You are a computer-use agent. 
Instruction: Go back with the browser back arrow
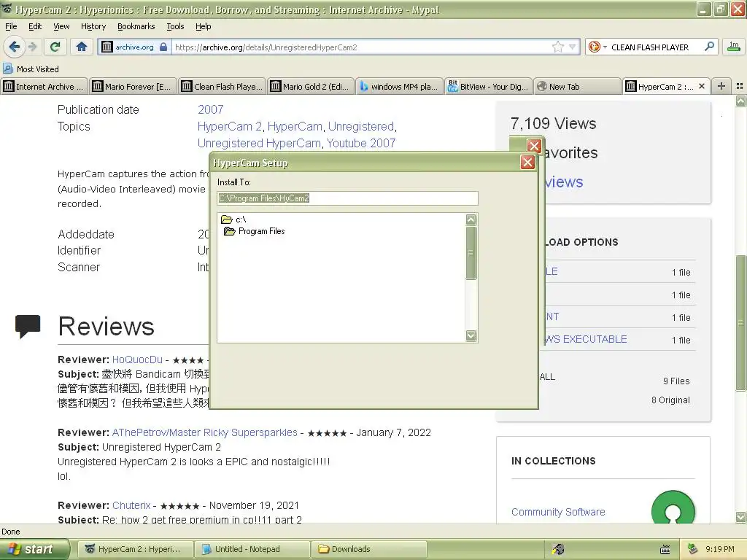pyautogui.click(x=14, y=47)
